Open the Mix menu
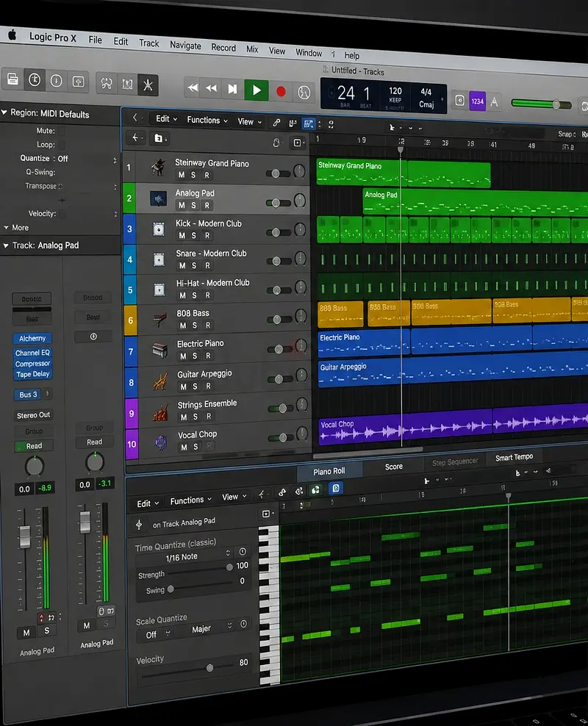588x726 pixels. 252,49
